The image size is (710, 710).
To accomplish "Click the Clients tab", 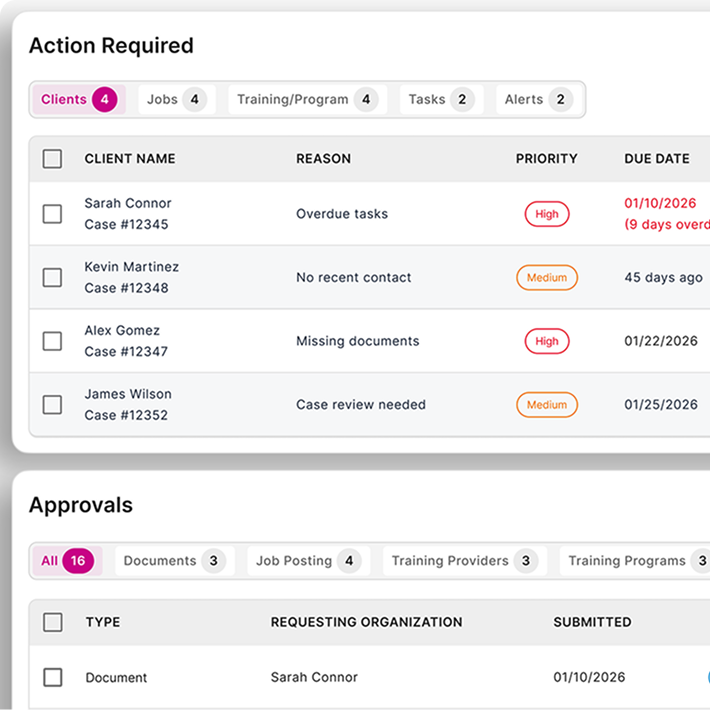I will (x=78, y=100).
